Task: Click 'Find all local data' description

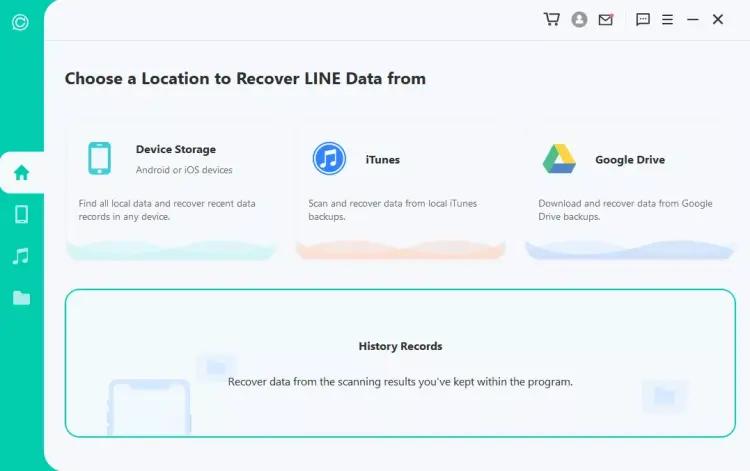Action: point(167,210)
